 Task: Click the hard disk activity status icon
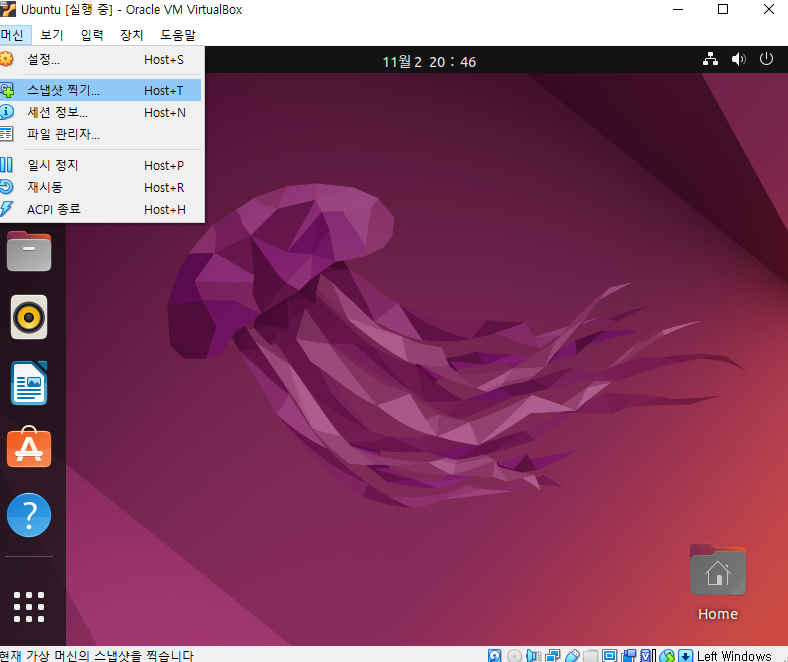[x=495, y=655]
